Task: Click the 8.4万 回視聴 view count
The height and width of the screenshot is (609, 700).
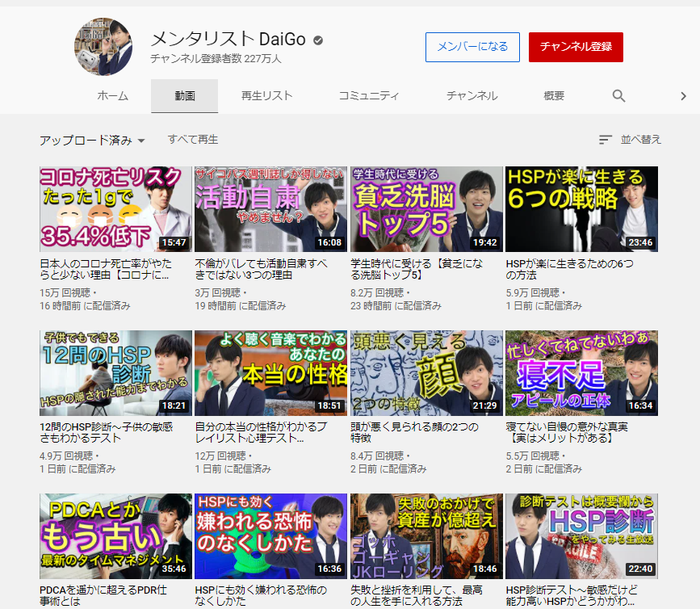Action: click(x=377, y=456)
